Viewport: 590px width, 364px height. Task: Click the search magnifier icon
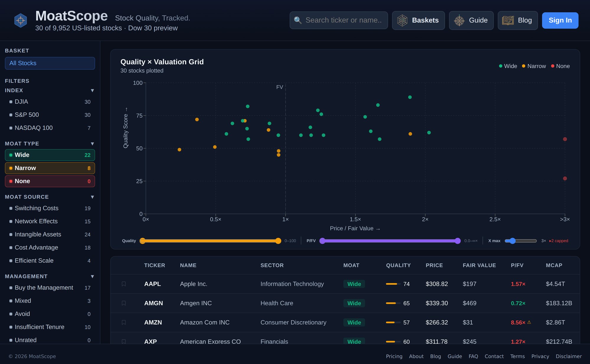(x=298, y=20)
